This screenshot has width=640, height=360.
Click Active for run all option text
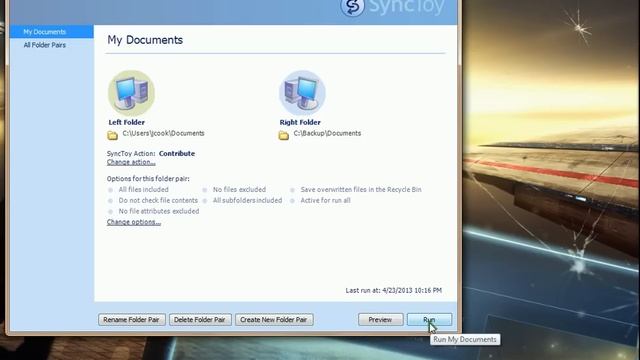tap(325, 200)
